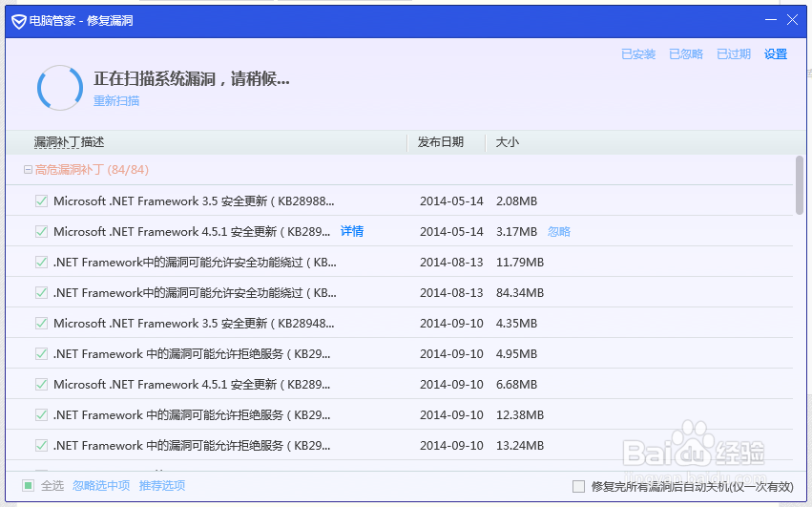Screen dimensions: 812x507
Task: Uncheck the 84.34MB 安全功能绕过 patch
Action: point(41,292)
